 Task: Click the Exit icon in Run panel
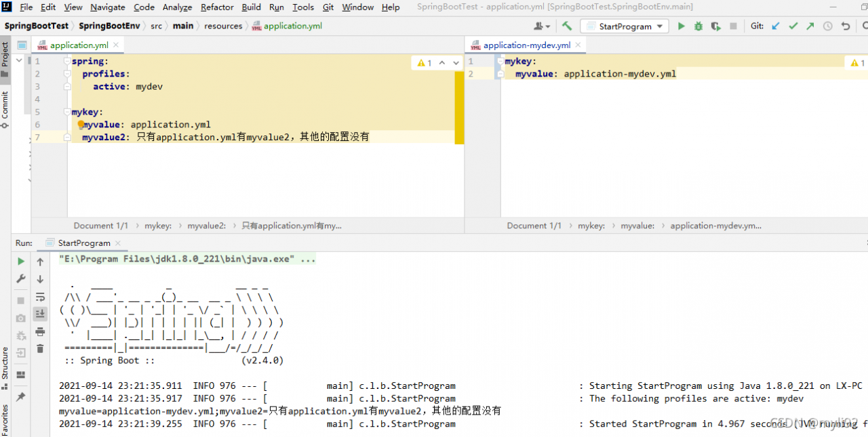click(21, 352)
